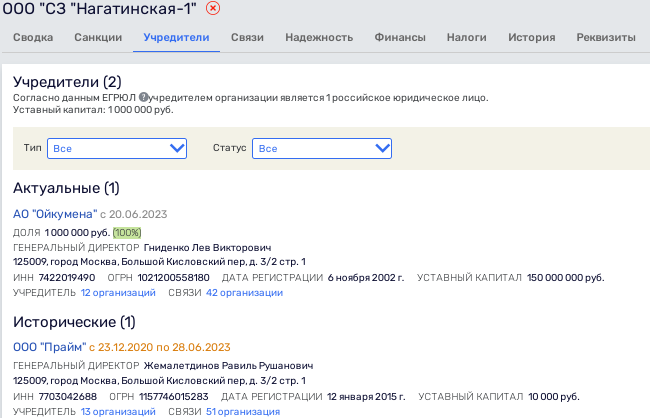Open the История tab
The height and width of the screenshot is (418, 650).
[x=531, y=37]
